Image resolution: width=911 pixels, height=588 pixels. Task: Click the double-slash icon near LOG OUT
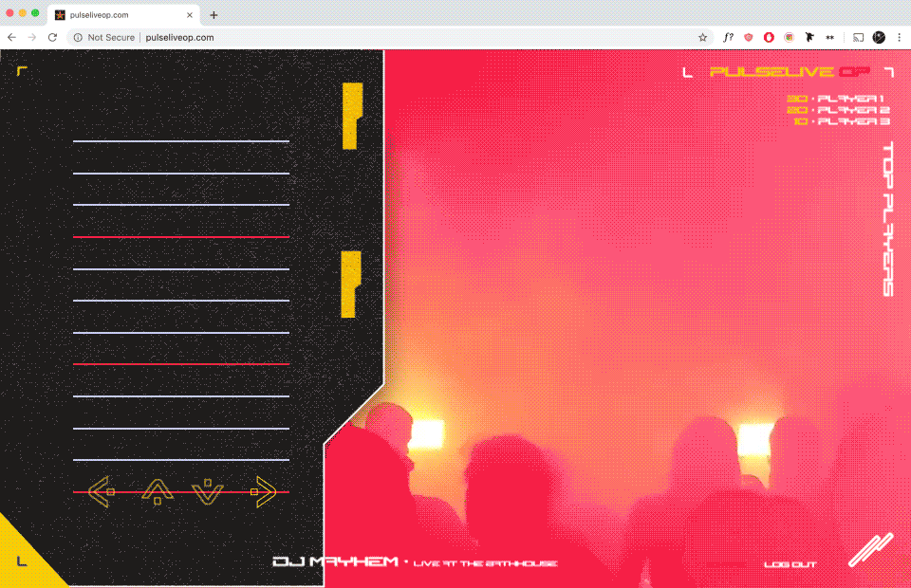870,550
